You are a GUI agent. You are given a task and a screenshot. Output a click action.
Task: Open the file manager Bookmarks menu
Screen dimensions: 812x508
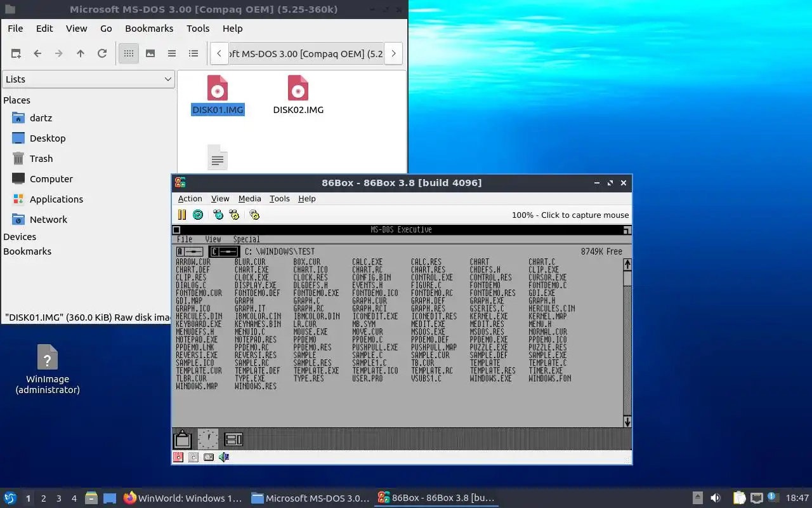(149, 29)
